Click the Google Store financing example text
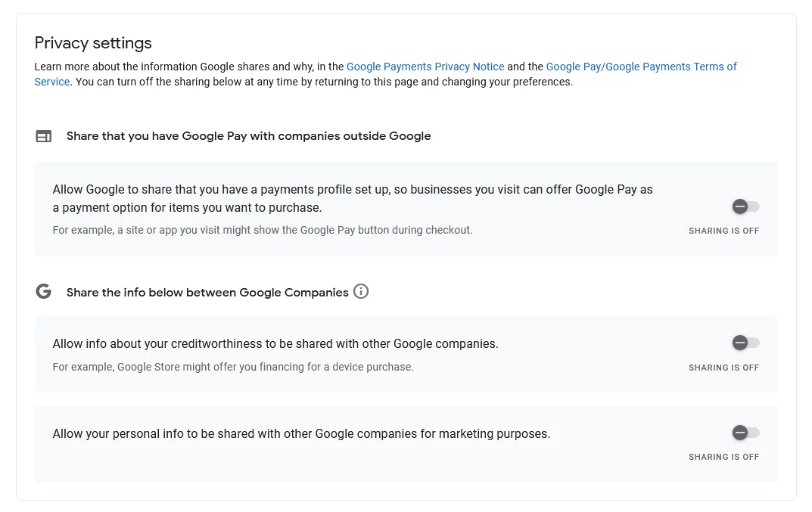Image resolution: width=812 pixels, height=512 pixels. [232, 367]
